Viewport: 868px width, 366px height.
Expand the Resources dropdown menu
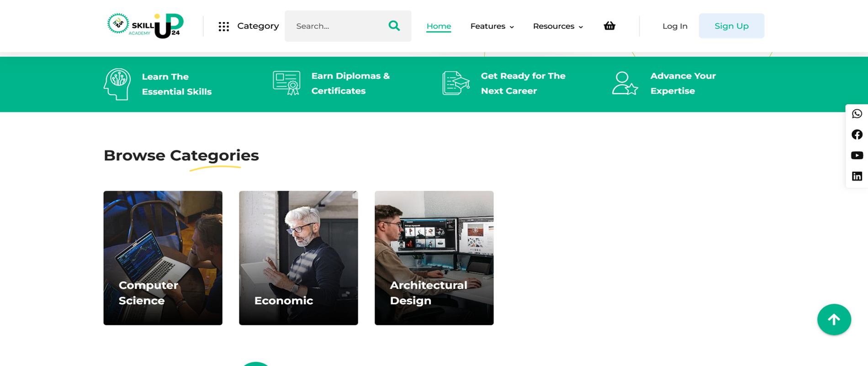click(x=558, y=26)
